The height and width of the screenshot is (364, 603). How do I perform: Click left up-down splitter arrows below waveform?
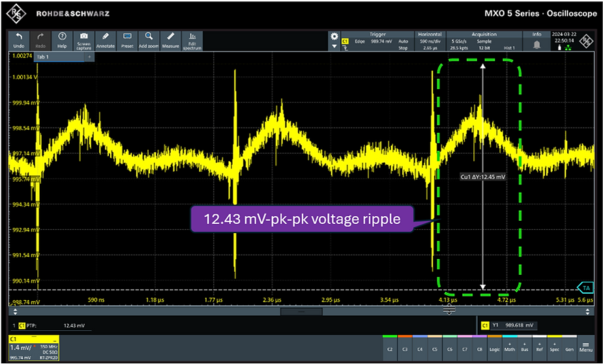point(16,311)
